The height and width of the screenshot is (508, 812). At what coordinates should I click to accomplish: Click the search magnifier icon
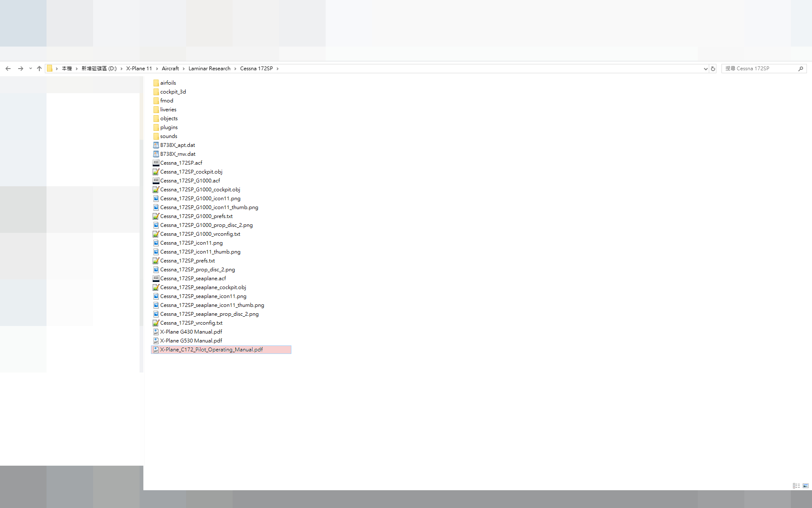point(801,69)
